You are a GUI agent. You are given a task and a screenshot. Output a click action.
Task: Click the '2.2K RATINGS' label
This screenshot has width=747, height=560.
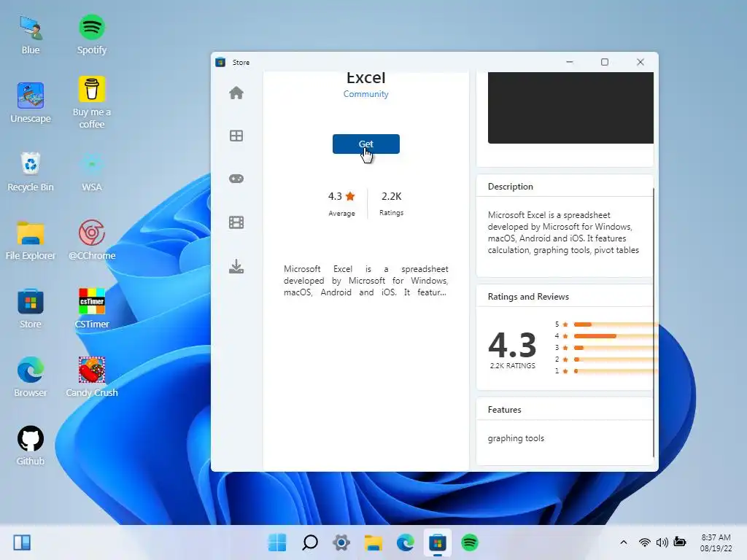[513, 366]
